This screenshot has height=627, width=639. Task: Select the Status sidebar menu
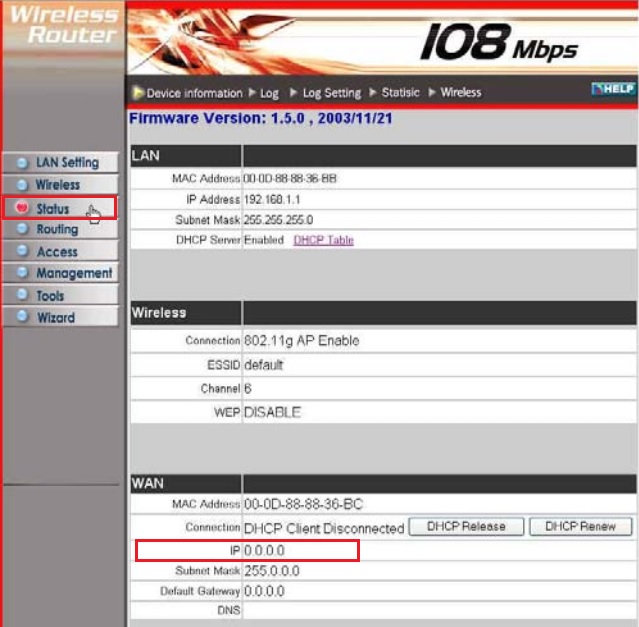pos(59,208)
